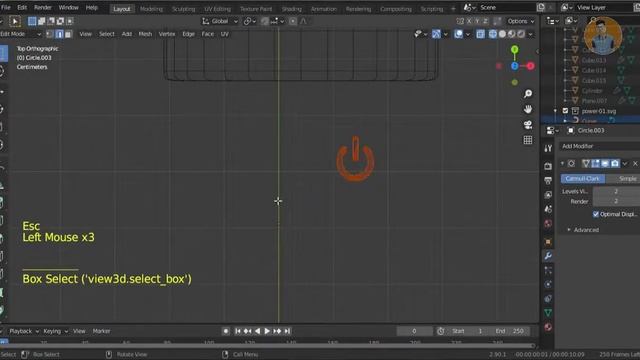Screen dimensions: 640x360
Task: Toggle X-ray view icon
Action: 480,34
